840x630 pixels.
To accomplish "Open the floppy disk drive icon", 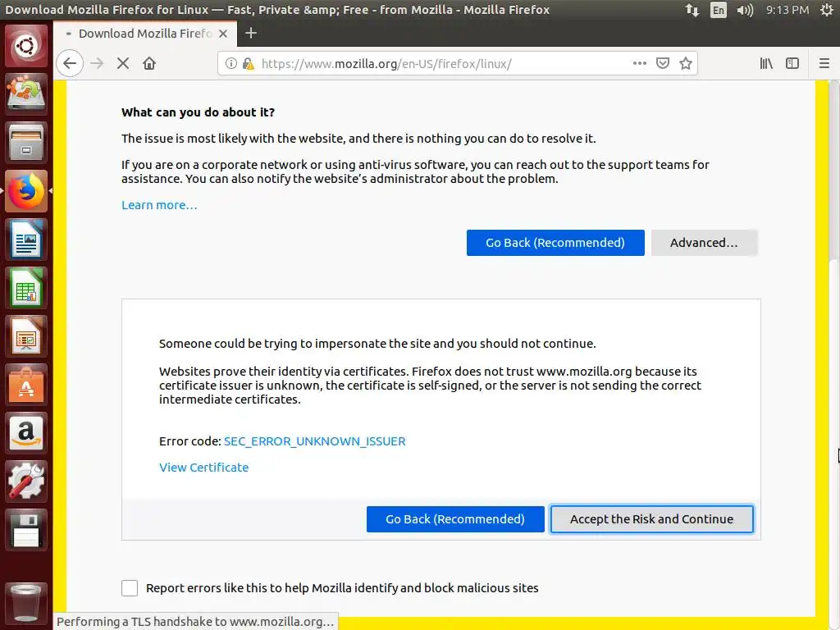I will [26, 530].
